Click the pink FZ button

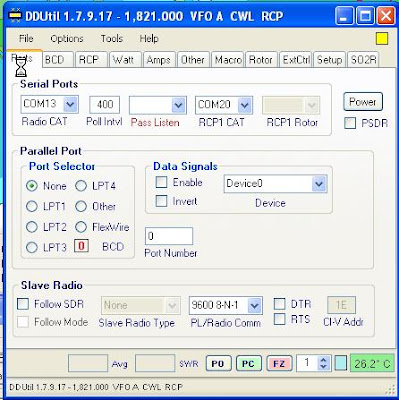(279, 364)
